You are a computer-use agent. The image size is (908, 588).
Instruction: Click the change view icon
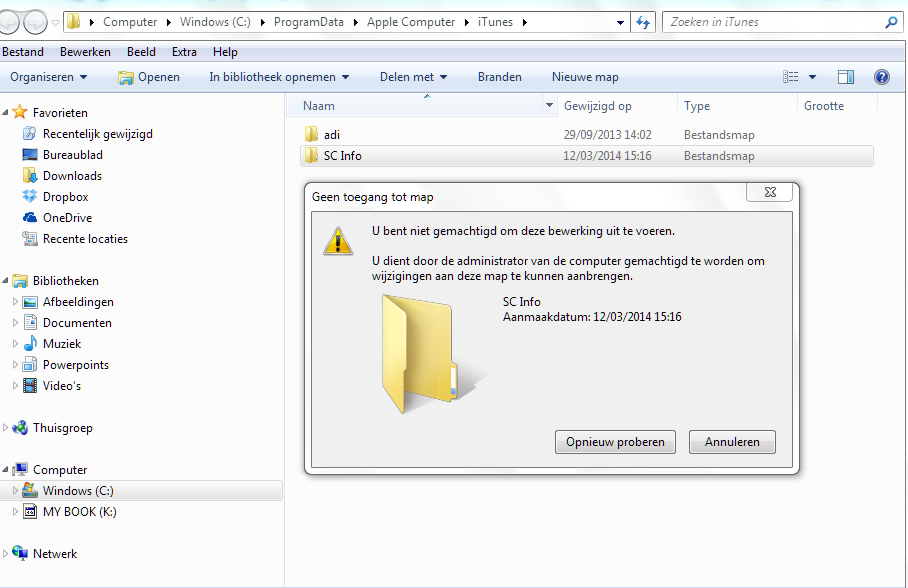[790, 77]
